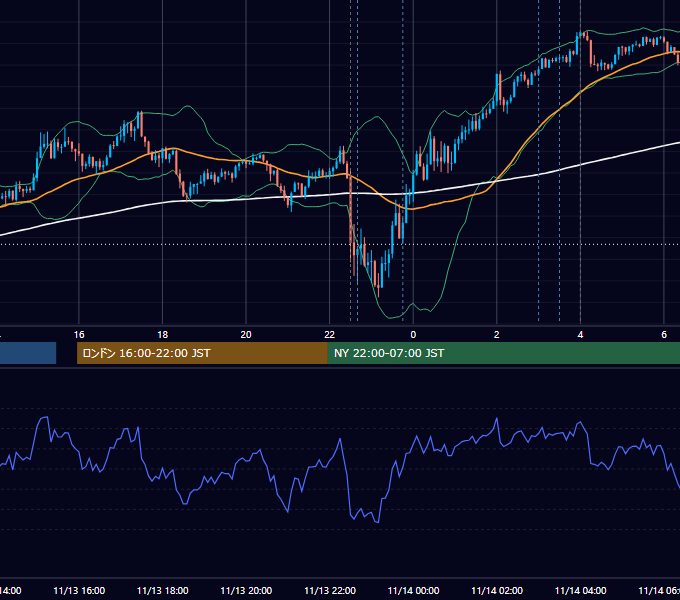Click the upper axis hour label 20
The height and width of the screenshot is (600, 680).
[246, 335]
